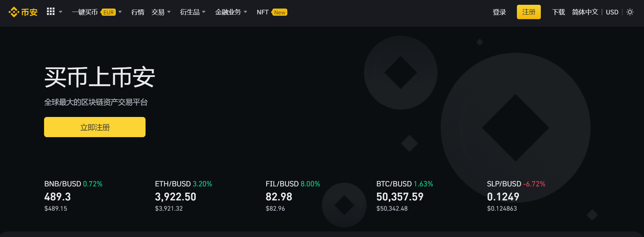Click the -6.72% change for SLP

click(x=534, y=184)
